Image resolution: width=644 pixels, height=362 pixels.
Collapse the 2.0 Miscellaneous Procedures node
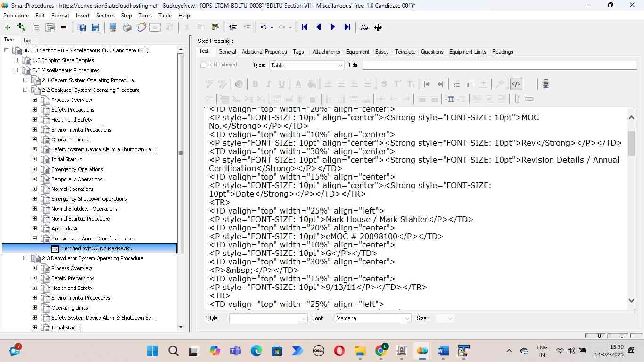(x=16, y=70)
